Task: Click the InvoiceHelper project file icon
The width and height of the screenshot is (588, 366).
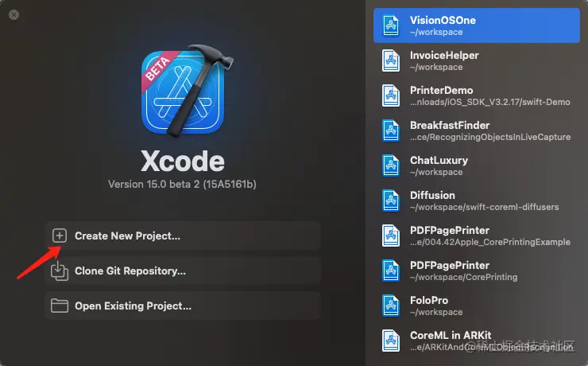Action: 391,60
